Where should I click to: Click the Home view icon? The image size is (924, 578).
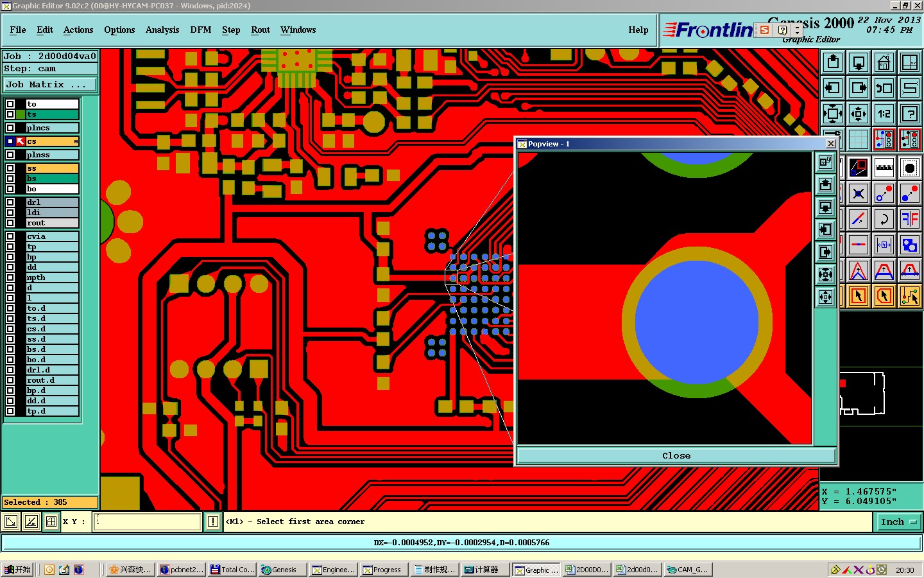[x=884, y=62]
